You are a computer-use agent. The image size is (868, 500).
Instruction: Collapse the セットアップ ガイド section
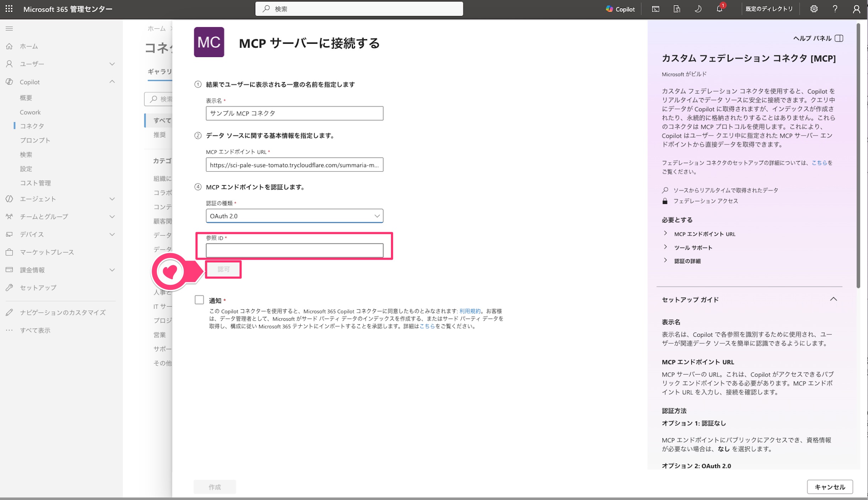tap(834, 299)
